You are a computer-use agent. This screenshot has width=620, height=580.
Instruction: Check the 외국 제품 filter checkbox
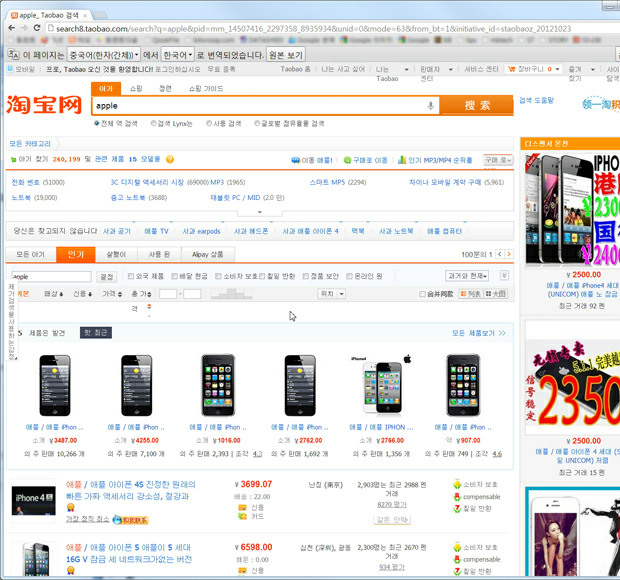point(131,276)
